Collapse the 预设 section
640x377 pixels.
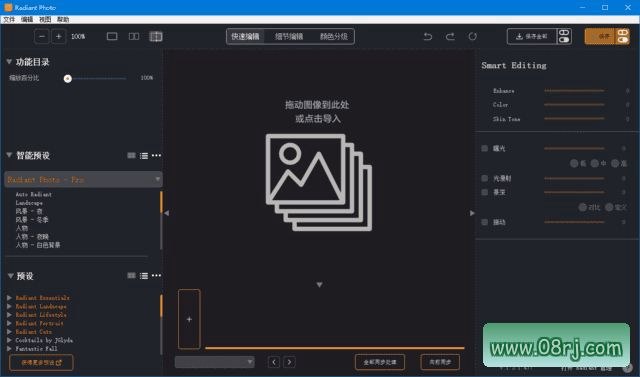tap(11, 276)
